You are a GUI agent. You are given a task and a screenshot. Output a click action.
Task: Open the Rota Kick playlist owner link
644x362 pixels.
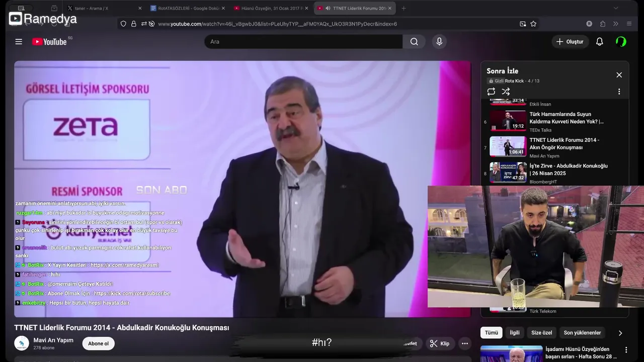click(514, 81)
